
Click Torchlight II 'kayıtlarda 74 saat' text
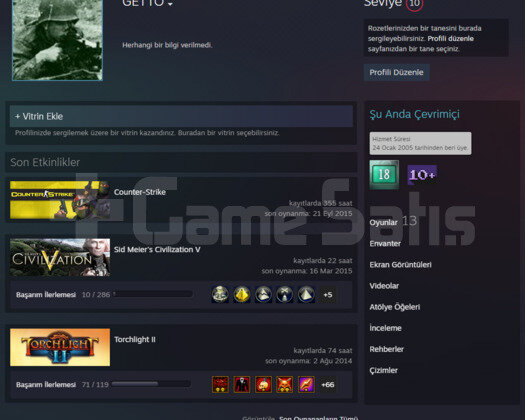[323, 350]
